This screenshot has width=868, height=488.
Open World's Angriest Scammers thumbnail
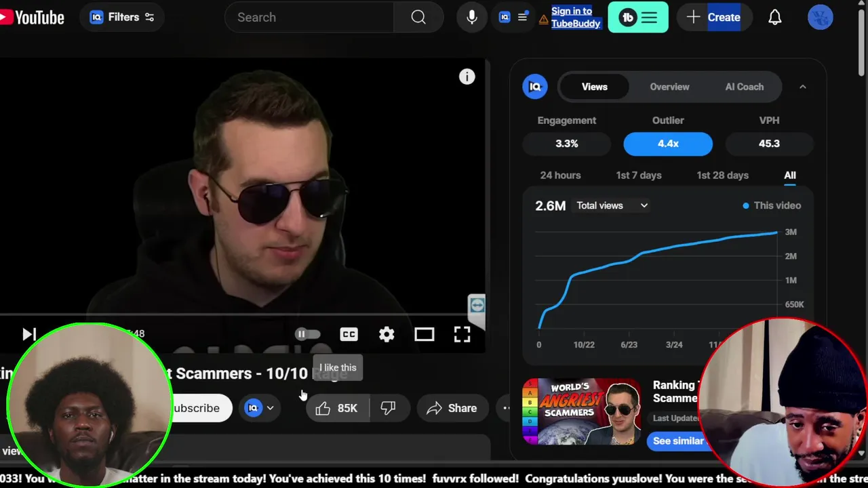click(x=581, y=411)
